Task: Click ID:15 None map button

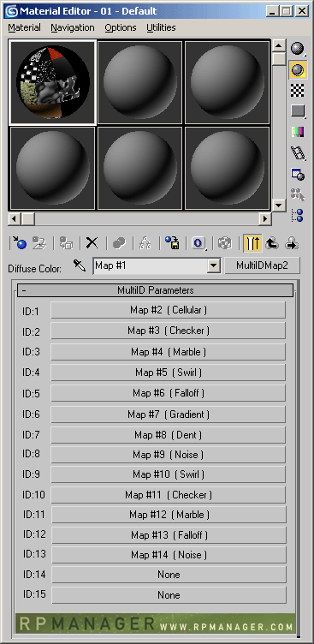Action: [169, 595]
